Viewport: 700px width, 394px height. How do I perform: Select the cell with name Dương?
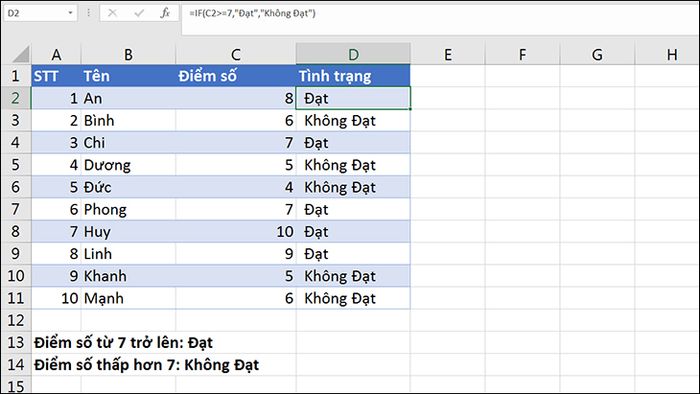tap(129, 165)
